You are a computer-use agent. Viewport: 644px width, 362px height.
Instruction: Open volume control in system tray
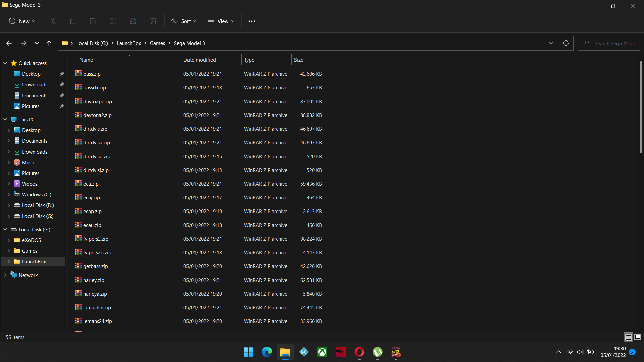tap(580, 352)
